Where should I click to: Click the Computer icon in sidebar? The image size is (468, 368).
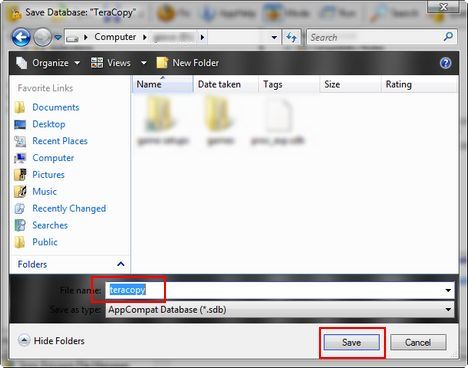pyautogui.click(x=20, y=158)
